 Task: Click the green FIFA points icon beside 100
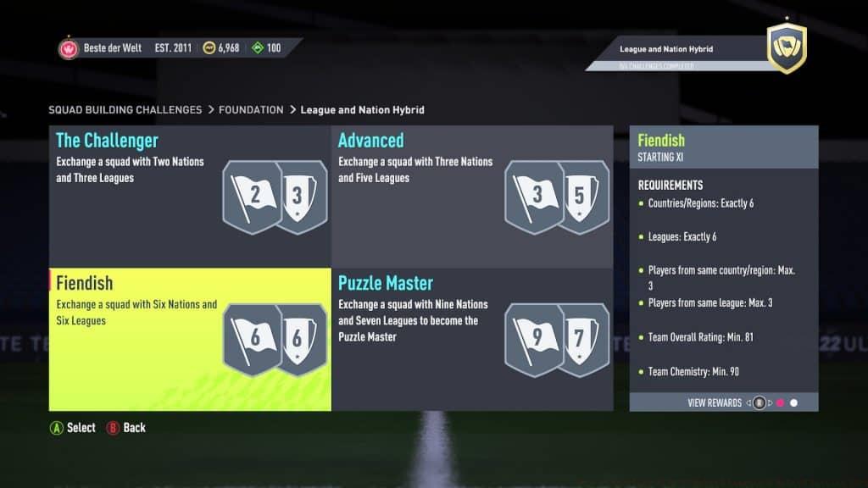[x=258, y=48]
